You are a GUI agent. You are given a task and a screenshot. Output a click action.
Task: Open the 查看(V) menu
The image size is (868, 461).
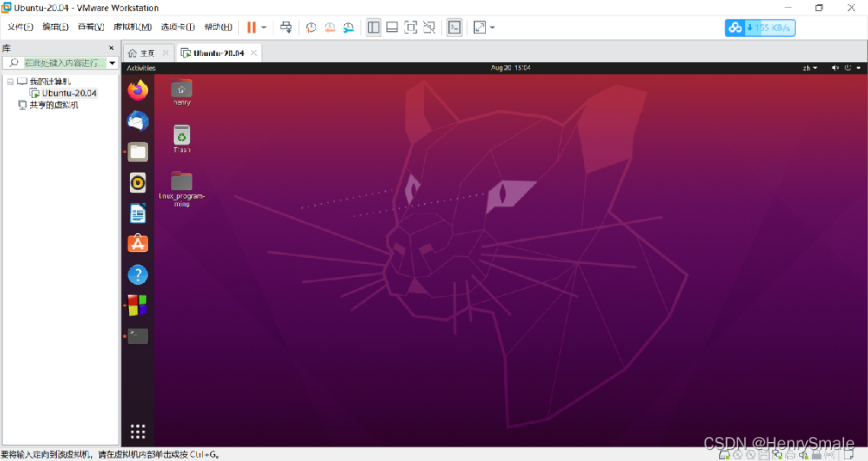(91, 28)
